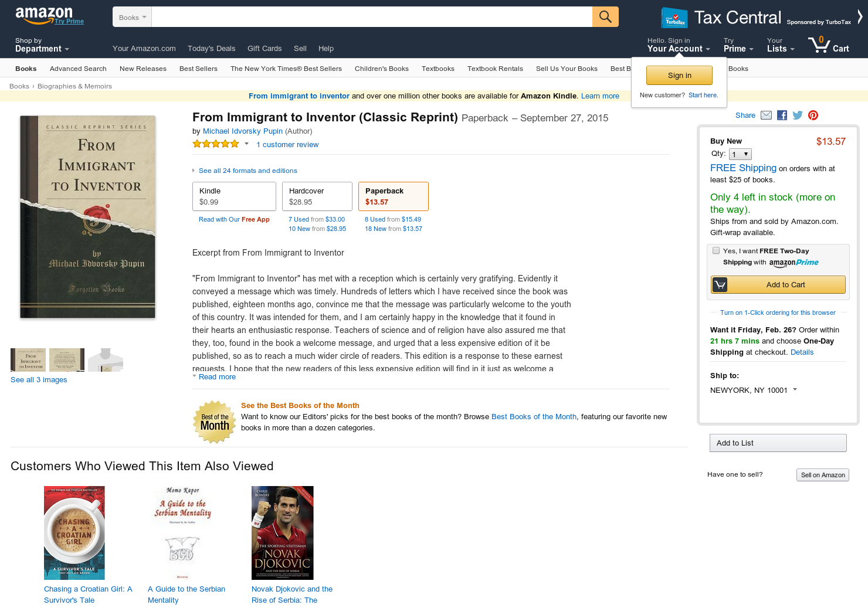Click the orange search magnifier button

click(x=605, y=17)
